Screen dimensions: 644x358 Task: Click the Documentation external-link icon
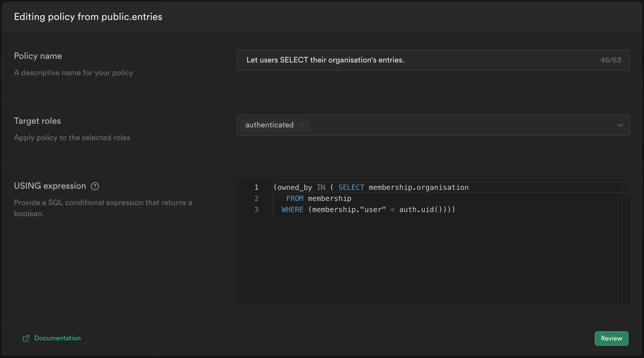click(26, 338)
